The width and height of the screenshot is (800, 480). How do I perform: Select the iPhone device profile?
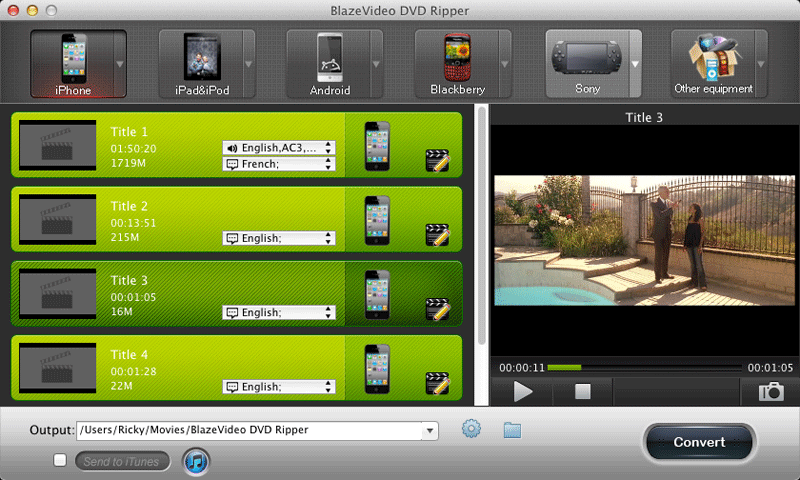(72, 64)
